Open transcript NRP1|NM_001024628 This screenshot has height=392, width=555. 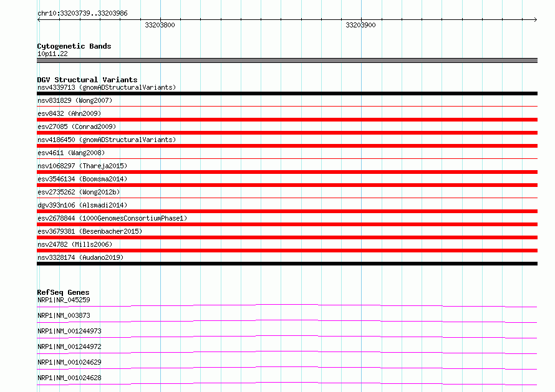(x=69, y=378)
